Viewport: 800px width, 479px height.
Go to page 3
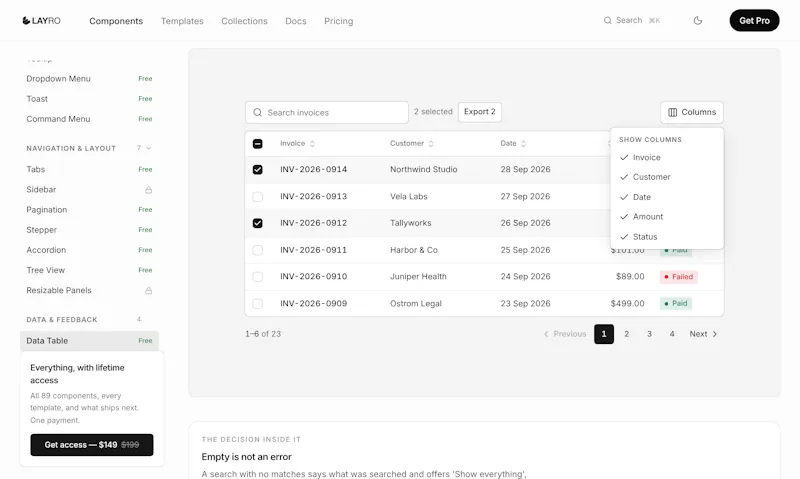(649, 334)
